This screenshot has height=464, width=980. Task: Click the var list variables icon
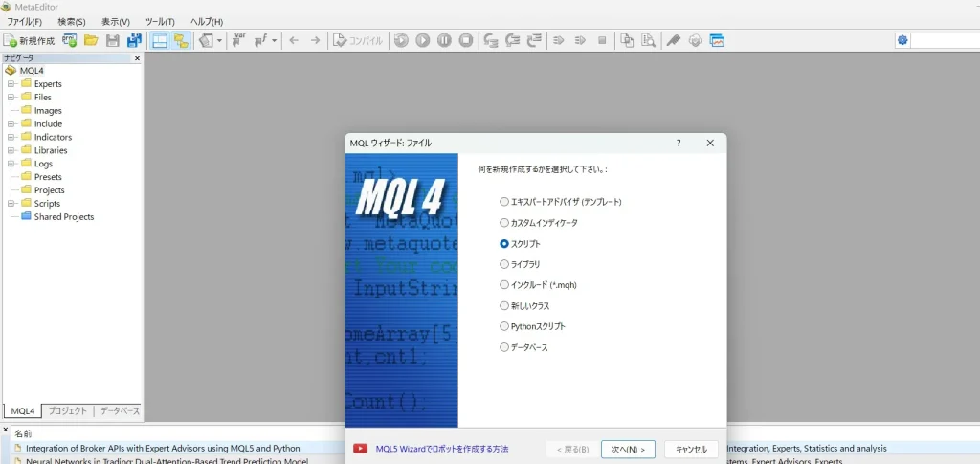point(238,40)
